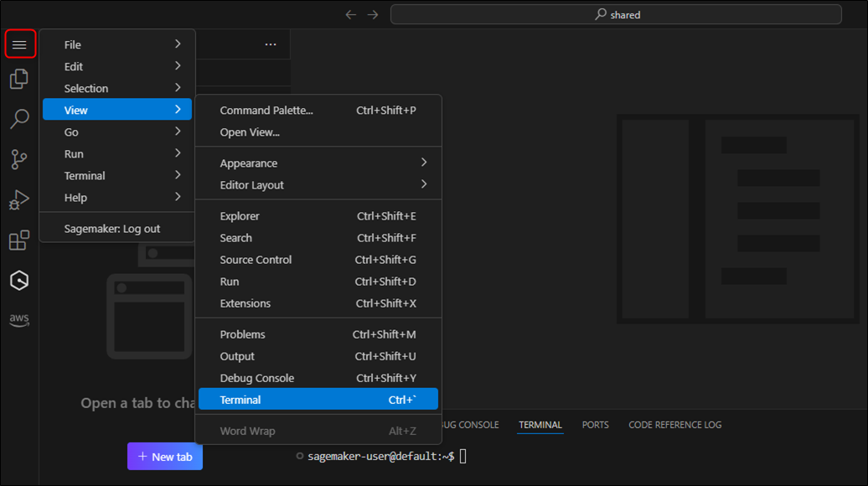Click the New tab button

(165, 457)
